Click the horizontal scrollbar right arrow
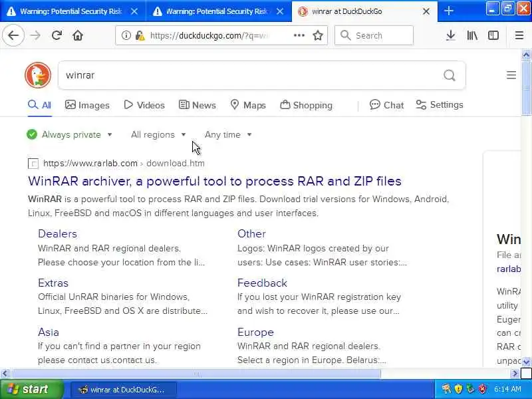The width and height of the screenshot is (532, 399). coord(515,374)
